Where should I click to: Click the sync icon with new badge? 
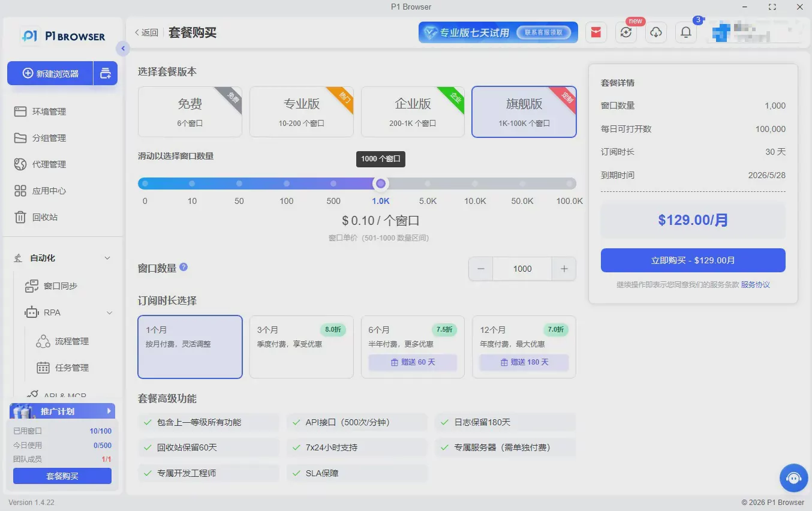(x=626, y=32)
